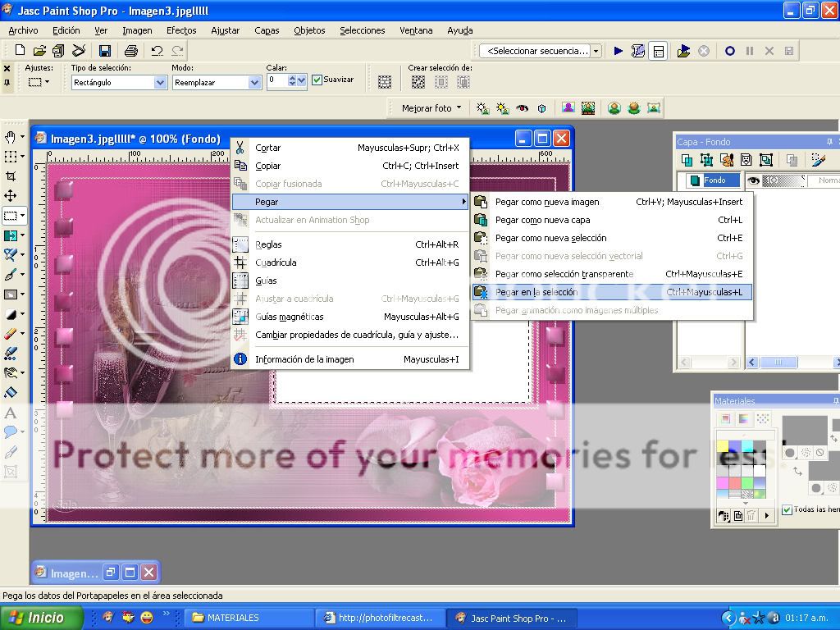Toggle the Suavizar checkbox
Image resolution: width=840 pixels, height=630 pixels.
coord(317,80)
